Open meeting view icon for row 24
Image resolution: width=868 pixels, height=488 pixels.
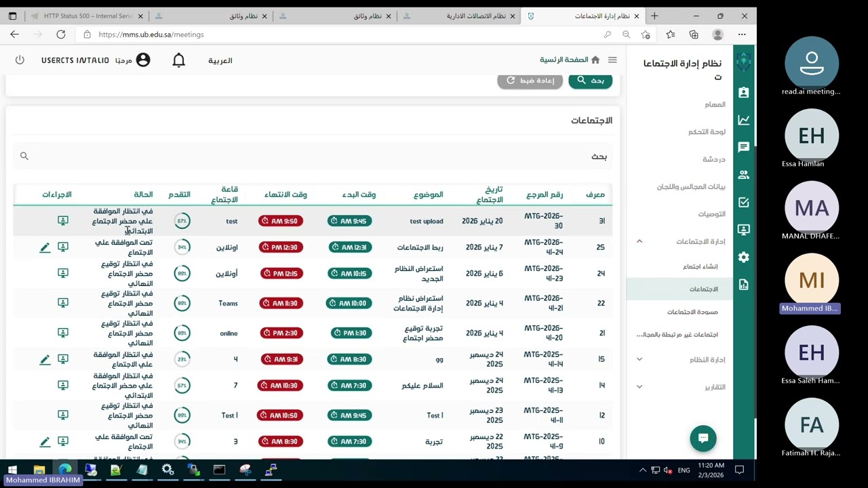(x=63, y=273)
